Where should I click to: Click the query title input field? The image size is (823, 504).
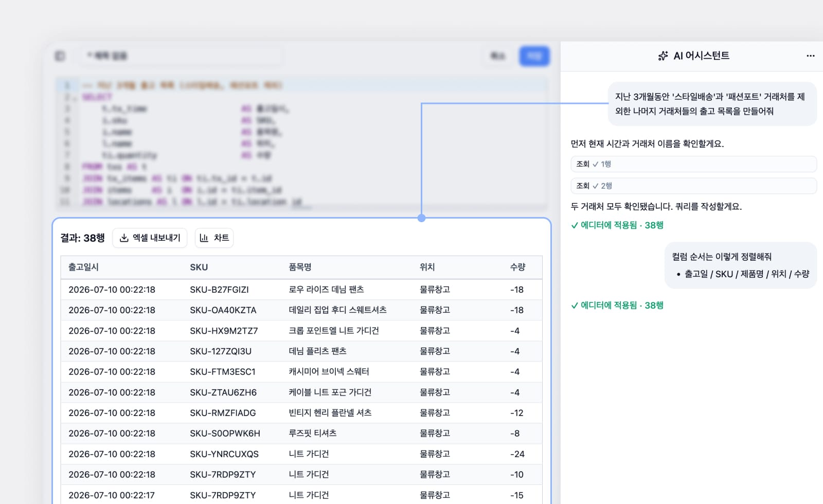[181, 56]
